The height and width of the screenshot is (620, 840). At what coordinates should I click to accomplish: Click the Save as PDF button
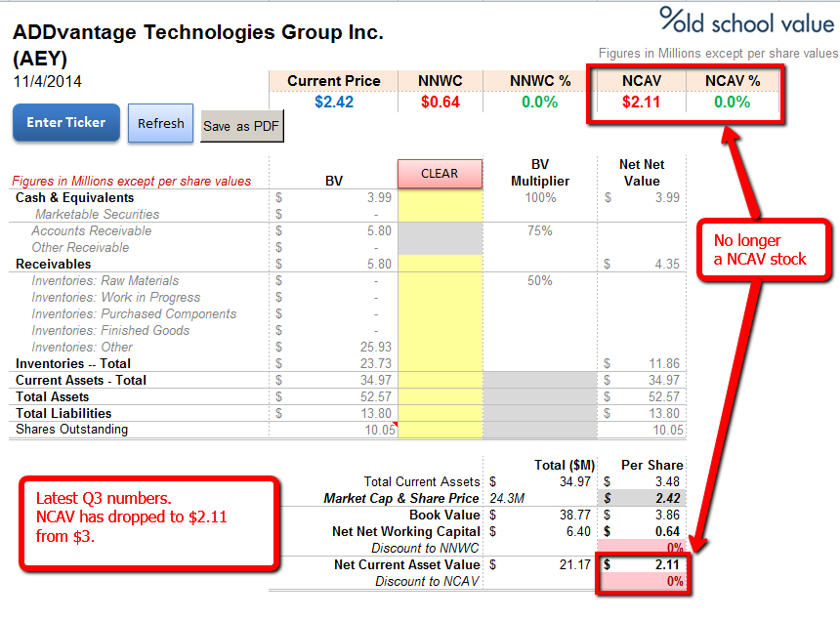click(241, 126)
